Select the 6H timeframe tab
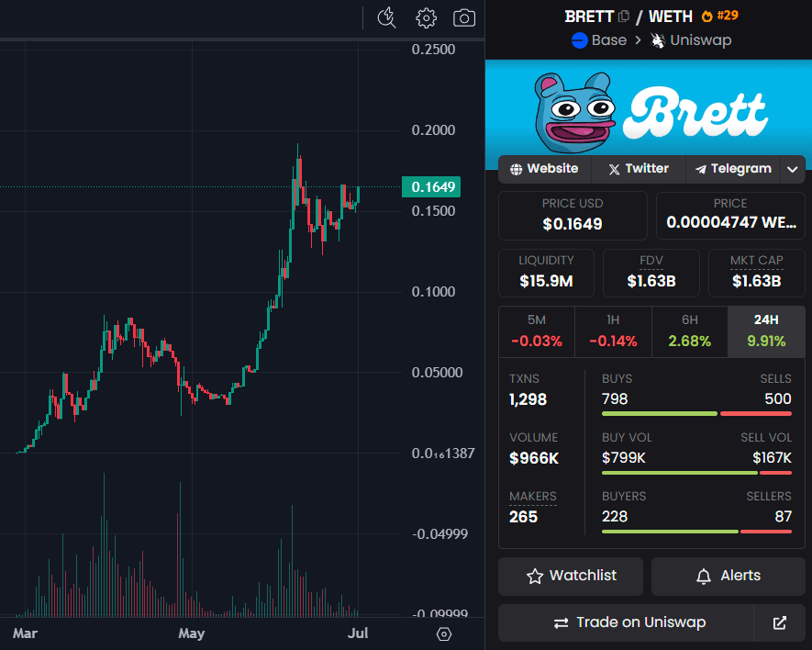Screen dimensions: 812x650 [x=690, y=331]
